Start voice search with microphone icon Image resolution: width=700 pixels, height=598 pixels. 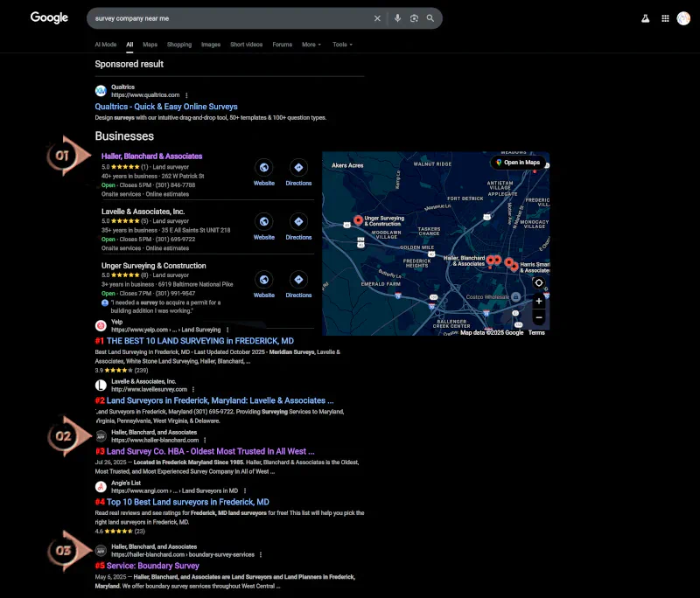pos(398,18)
